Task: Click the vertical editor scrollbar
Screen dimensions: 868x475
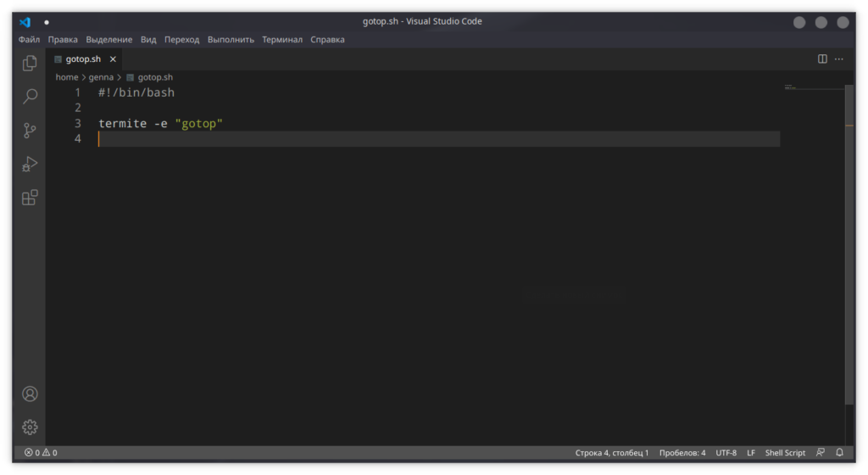Action: pyautogui.click(x=849, y=243)
